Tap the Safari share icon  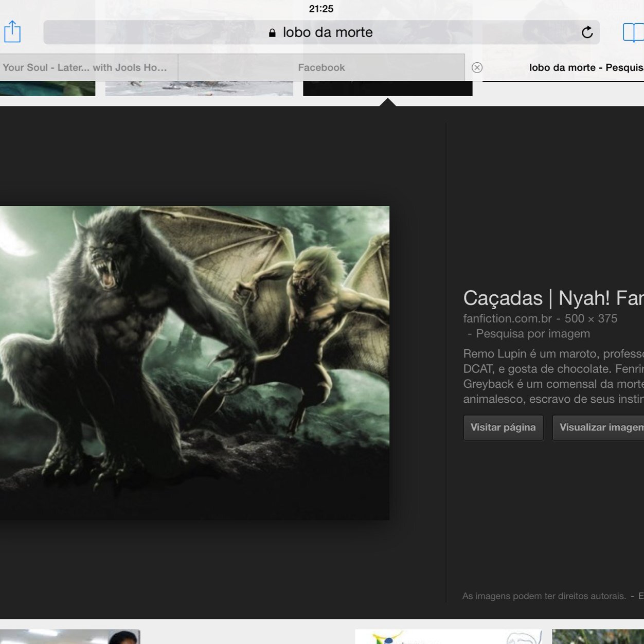click(x=12, y=32)
